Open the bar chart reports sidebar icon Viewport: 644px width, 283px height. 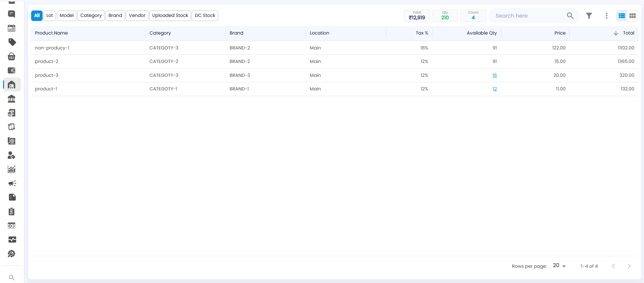click(11, 169)
